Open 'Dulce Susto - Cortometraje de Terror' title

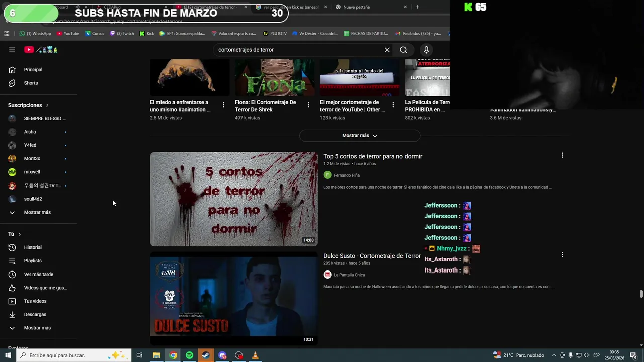pos(372,256)
